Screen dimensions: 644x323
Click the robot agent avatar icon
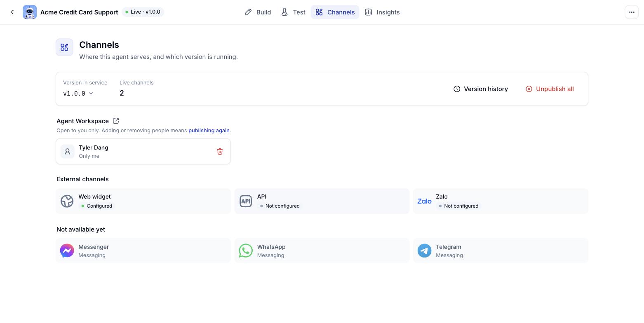(x=30, y=12)
